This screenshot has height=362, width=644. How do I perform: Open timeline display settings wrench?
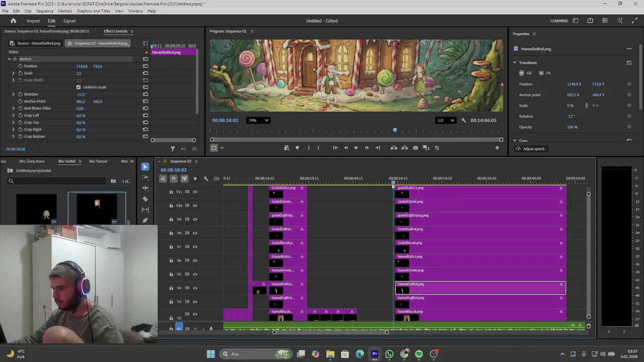pyautogui.click(x=206, y=178)
